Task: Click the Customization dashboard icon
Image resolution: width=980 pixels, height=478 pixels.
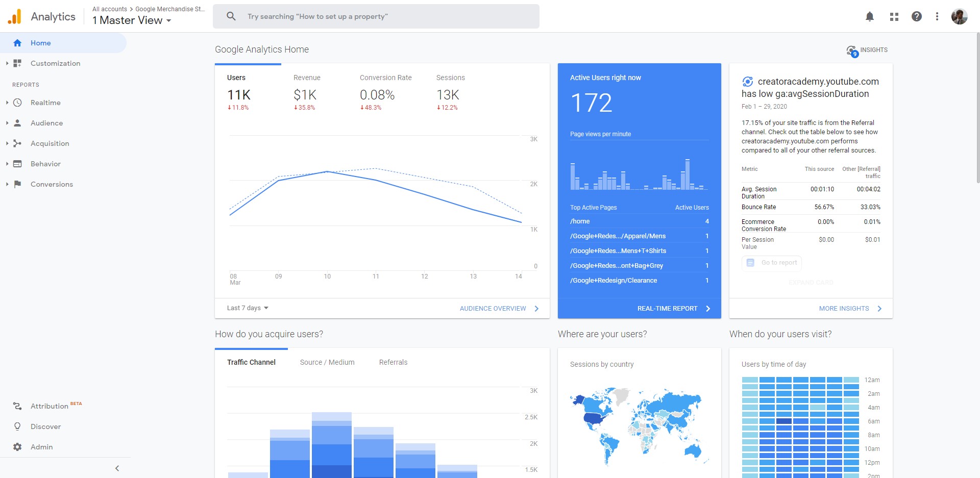Action: (x=17, y=63)
